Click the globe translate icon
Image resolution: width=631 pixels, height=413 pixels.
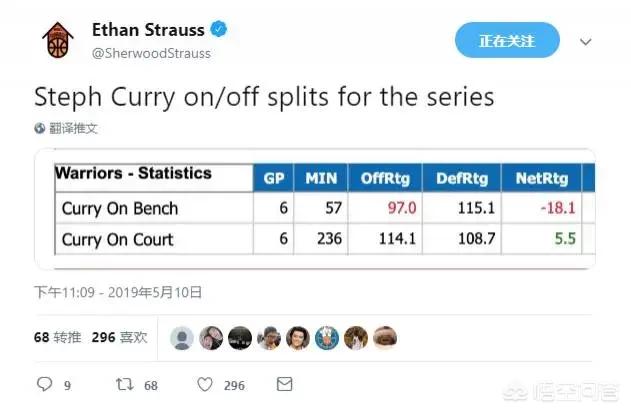[39, 128]
